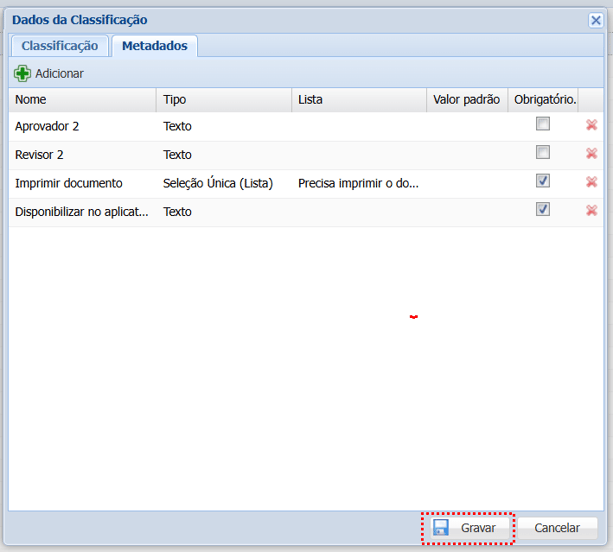Delete the Revisor 2 row

coord(591,153)
